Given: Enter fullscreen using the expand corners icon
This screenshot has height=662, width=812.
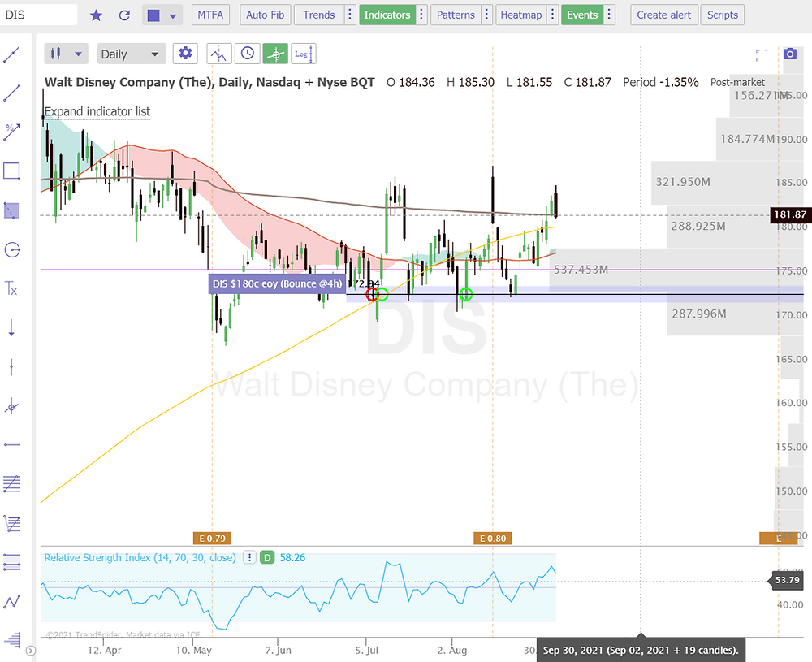Looking at the screenshot, I should (x=762, y=54).
